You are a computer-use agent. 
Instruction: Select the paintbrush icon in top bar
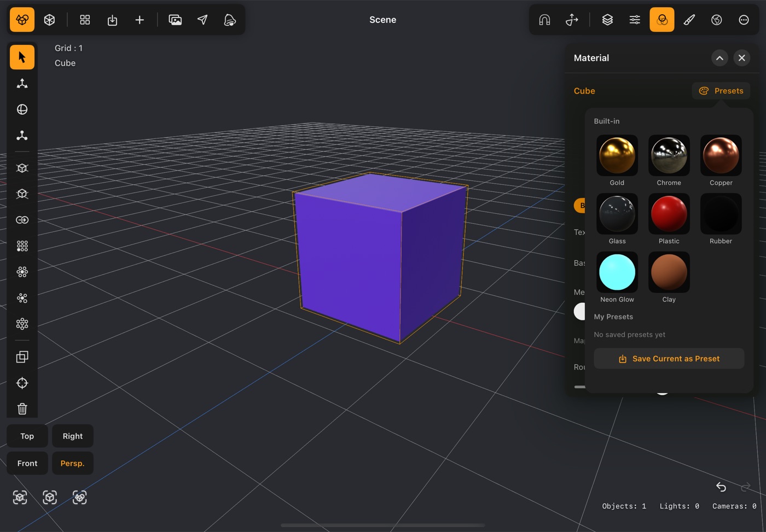(x=689, y=20)
